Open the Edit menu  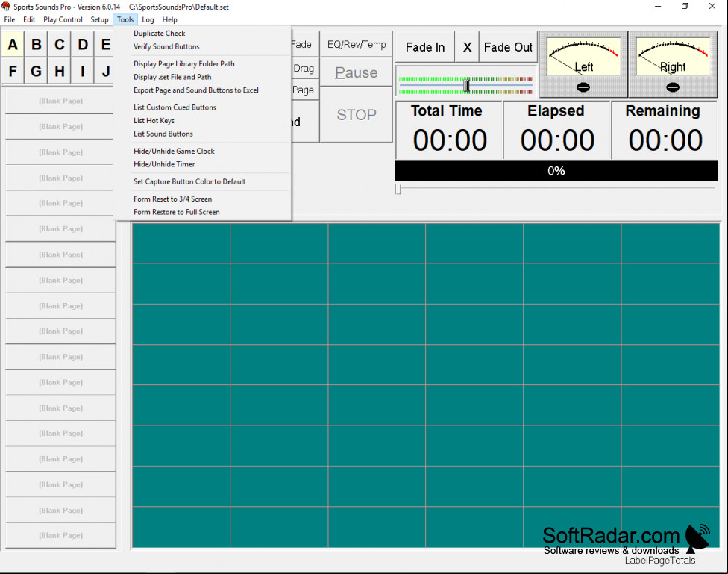[x=29, y=19]
